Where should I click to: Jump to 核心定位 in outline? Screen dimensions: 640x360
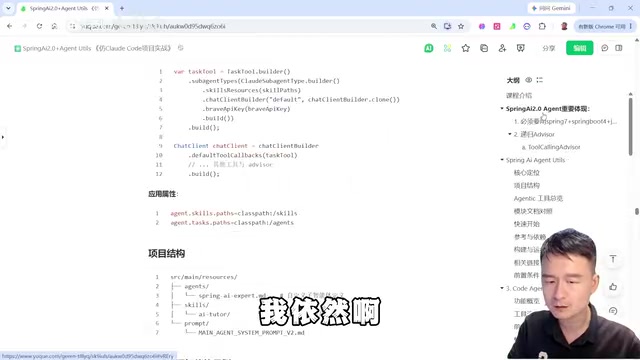pos(527,173)
